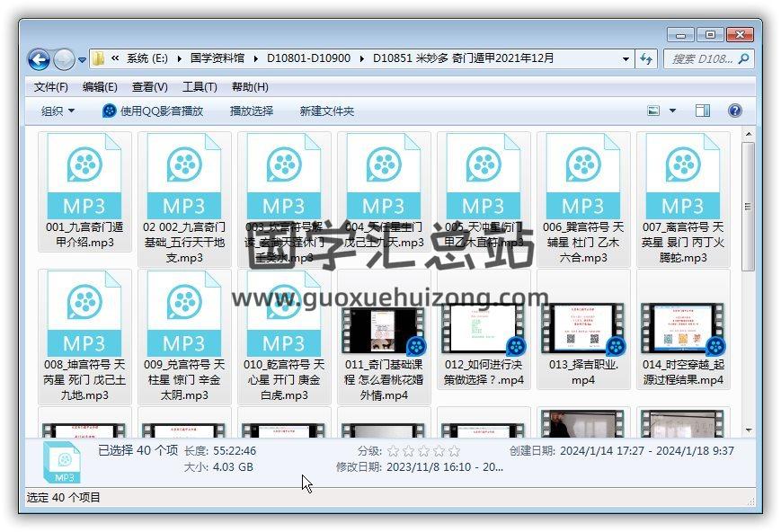Viewport: 781px width, 532px height.
Task: Click the Back navigation arrow button
Action: 39,59
